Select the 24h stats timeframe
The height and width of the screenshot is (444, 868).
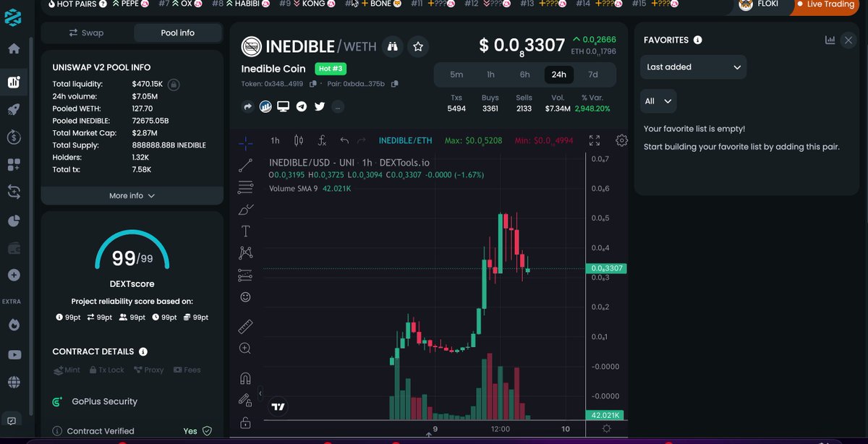(x=558, y=74)
